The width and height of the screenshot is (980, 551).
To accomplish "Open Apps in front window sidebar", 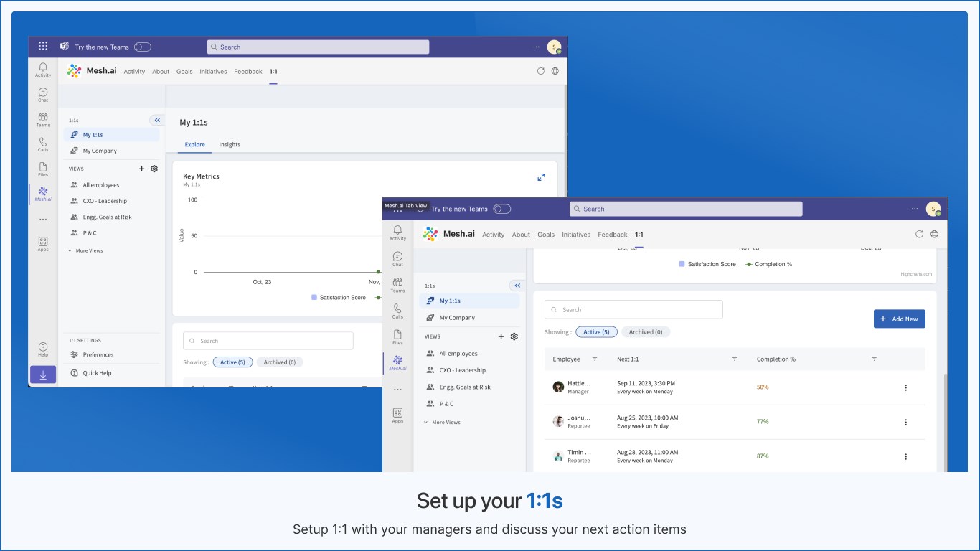I will (x=397, y=415).
